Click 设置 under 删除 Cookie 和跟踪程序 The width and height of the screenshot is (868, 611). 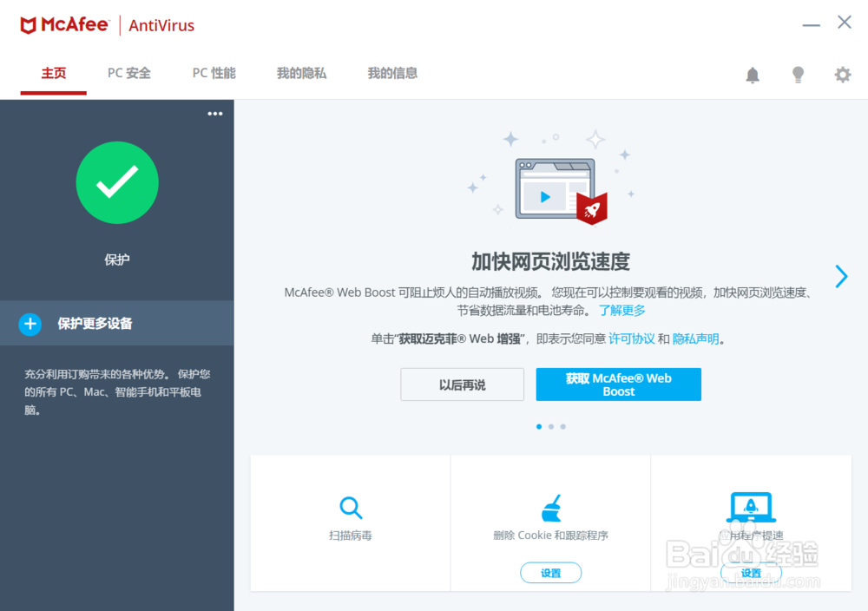tap(551, 573)
